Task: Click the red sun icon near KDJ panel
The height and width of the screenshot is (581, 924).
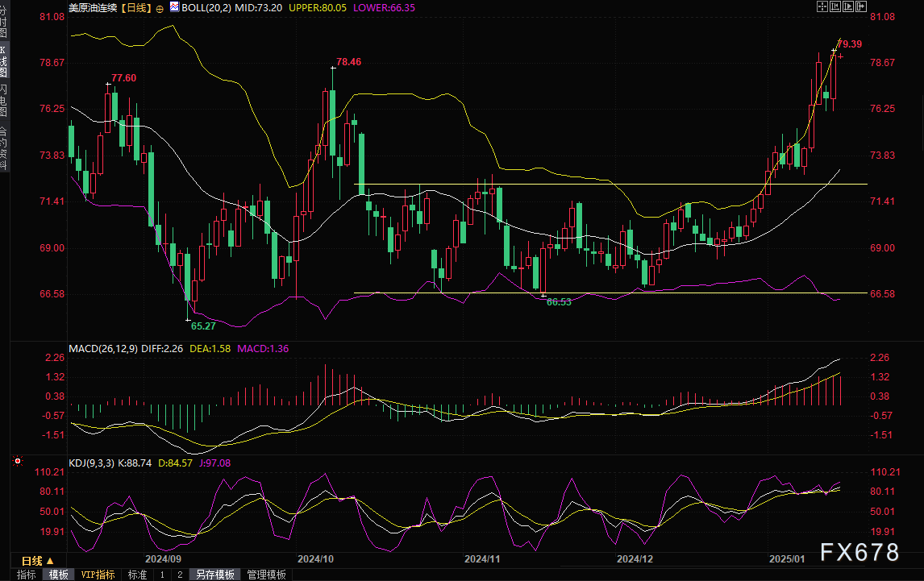Action: point(19,462)
